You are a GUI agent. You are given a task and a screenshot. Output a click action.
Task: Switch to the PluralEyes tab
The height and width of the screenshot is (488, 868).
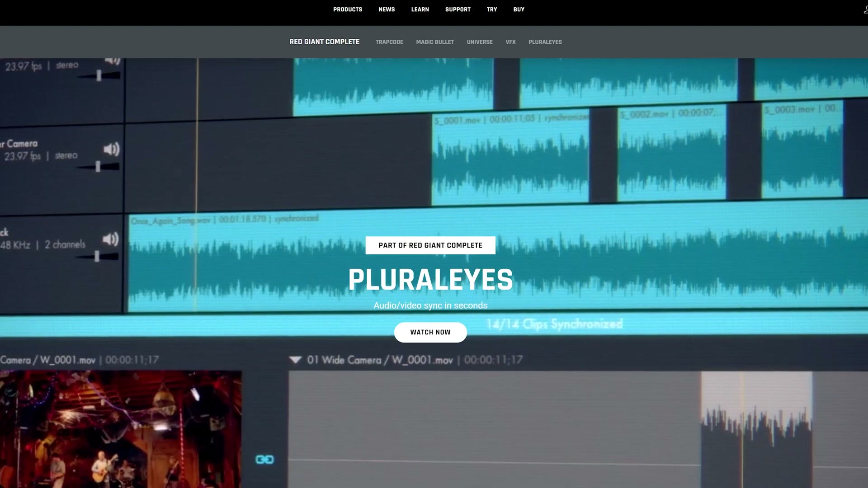[545, 42]
